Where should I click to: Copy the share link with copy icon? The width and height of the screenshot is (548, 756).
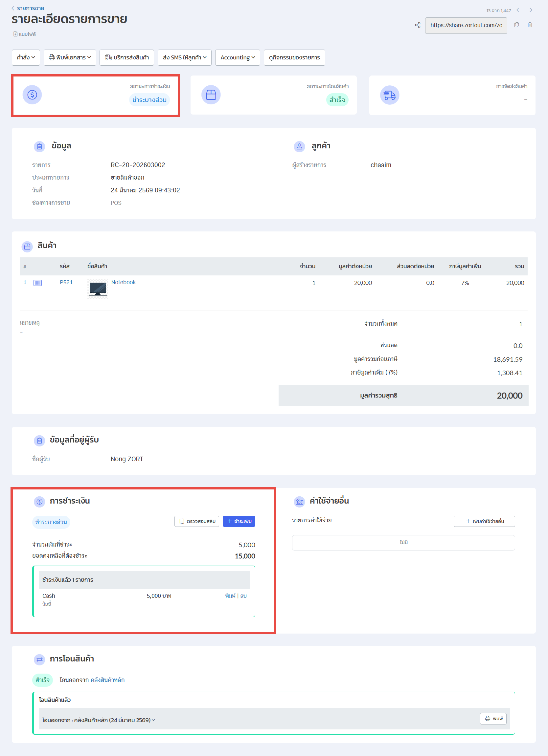516,25
